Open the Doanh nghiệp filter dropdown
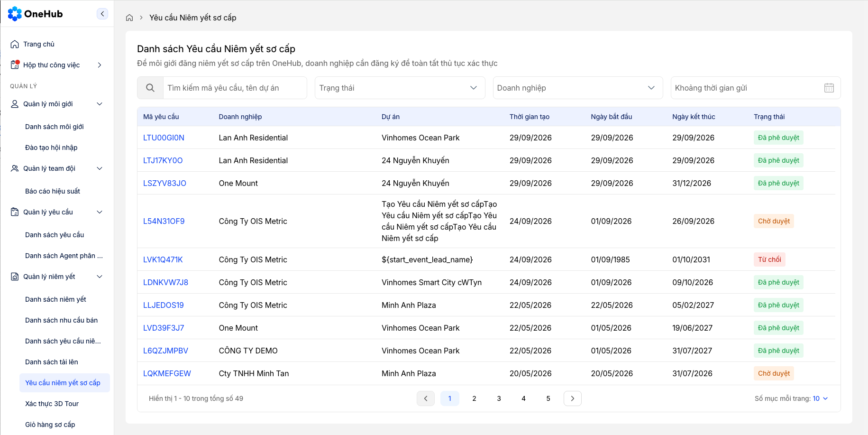Image resolution: width=868 pixels, height=435 pixels. coord(578,88)
